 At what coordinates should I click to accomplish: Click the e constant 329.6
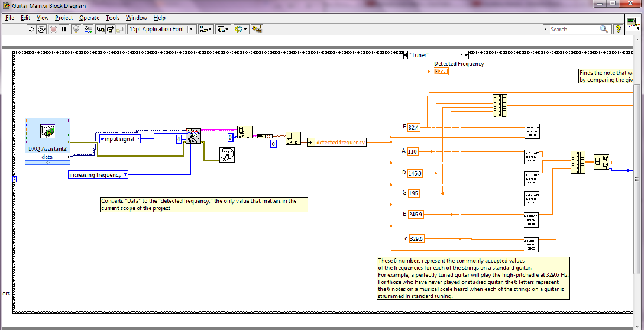pyautogui.click(x=416, y=238)
